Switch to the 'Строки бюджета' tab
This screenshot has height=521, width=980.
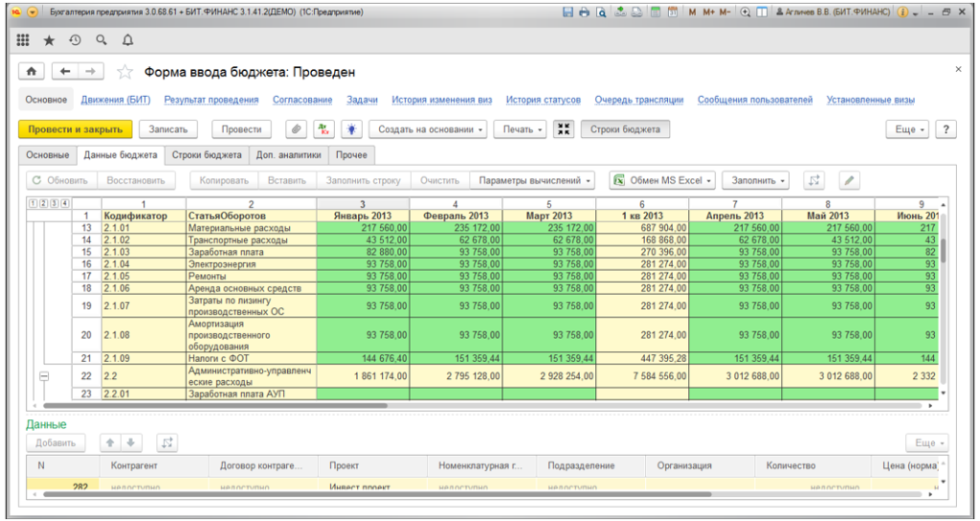[207, 154]
